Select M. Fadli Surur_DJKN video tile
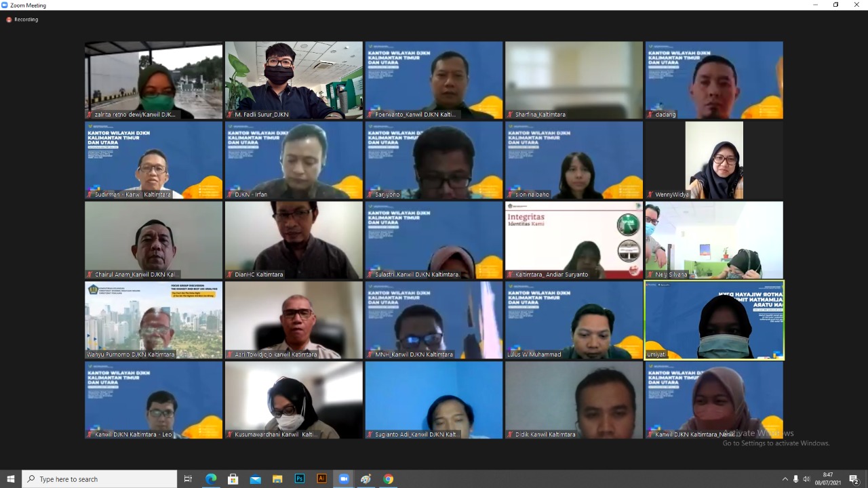868x488 pixels. click(x=294, y=80)
